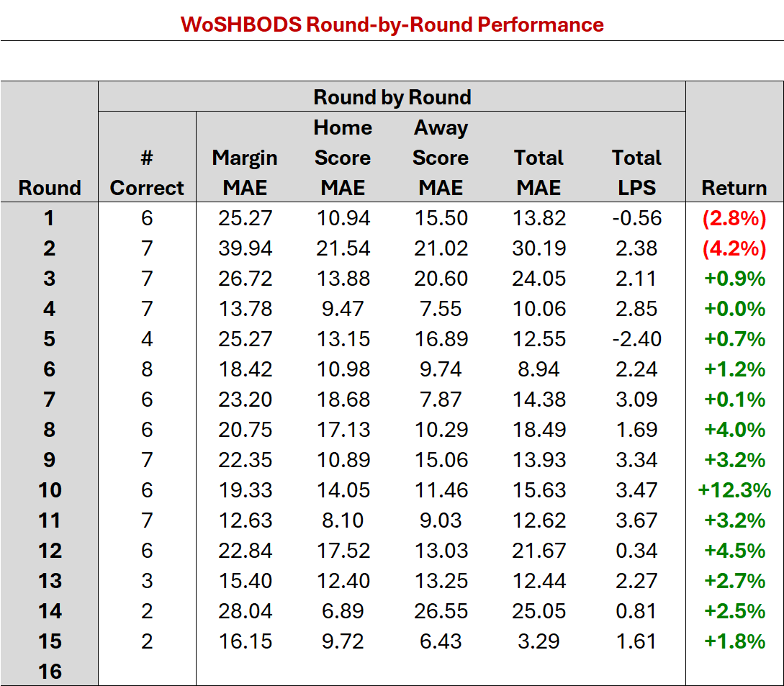This screenshot has width=784, height=686.
Task: Click Round 10 return +12.3%
Action: (734, 490)
